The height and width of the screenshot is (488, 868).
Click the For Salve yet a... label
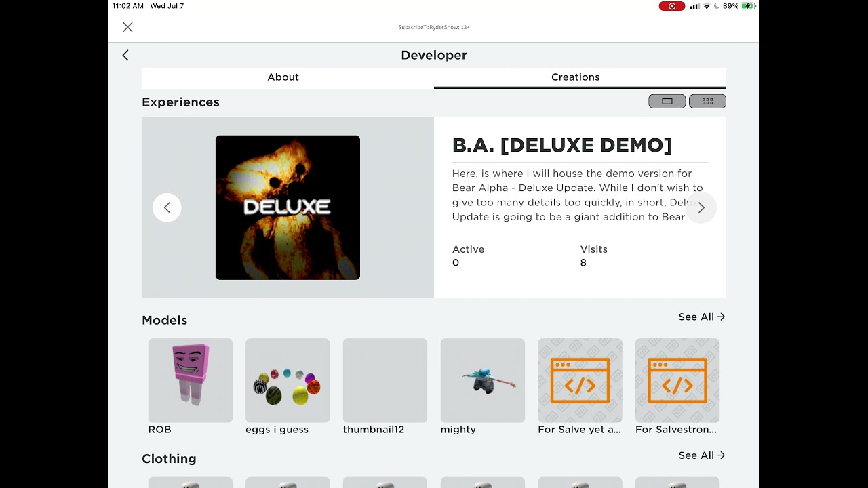(x=579, y=430)
